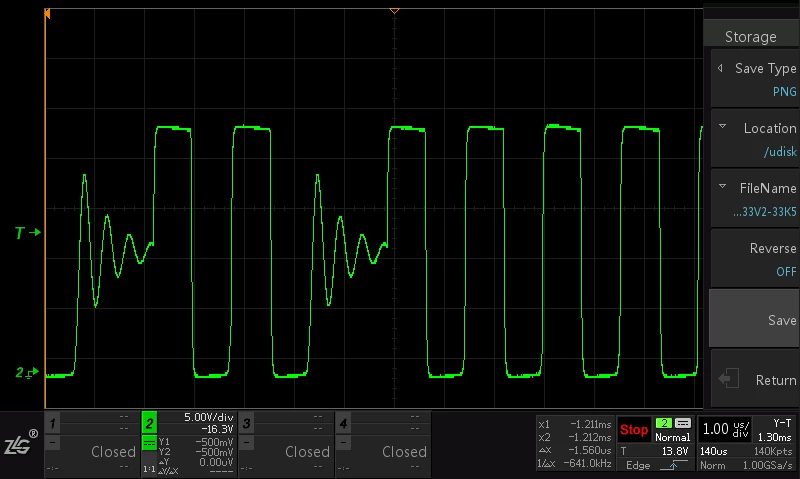The image size is (800, 479).
Task: Click the 1.30ms horizontal delay value
Action: click(774, 437)
